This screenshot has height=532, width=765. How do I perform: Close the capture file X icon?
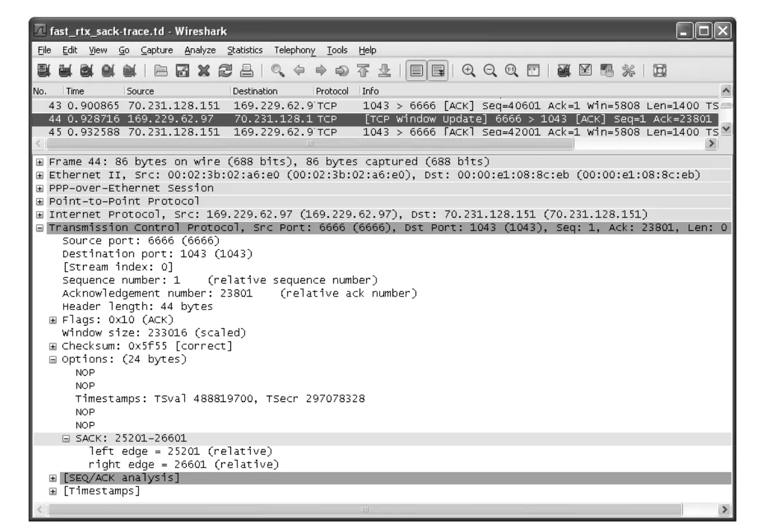tap(204, 71)
